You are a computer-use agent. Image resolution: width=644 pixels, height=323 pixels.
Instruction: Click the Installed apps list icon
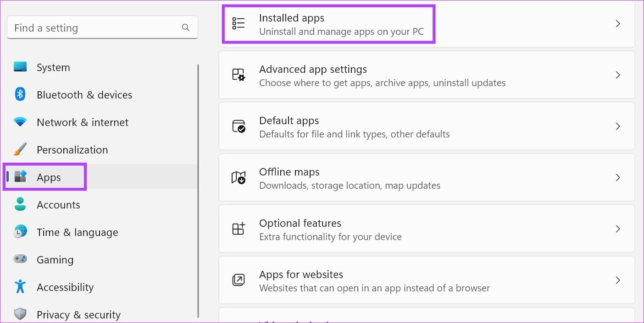click(239, 23)
